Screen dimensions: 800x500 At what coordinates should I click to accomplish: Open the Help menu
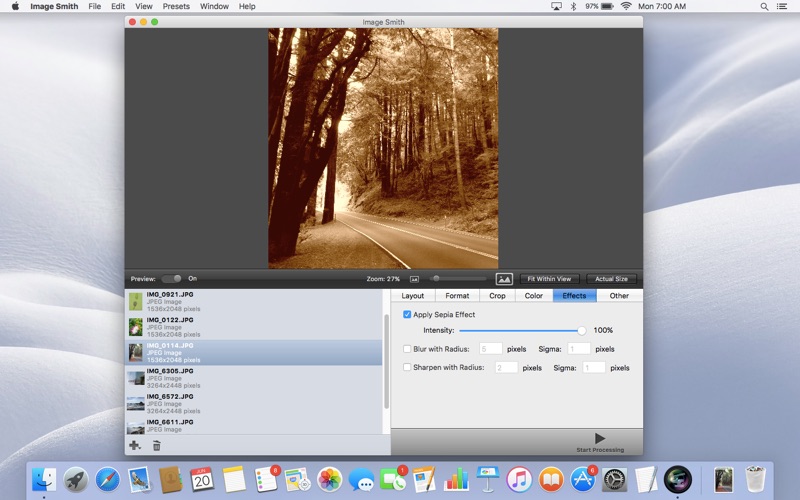(x=247, y=7)
